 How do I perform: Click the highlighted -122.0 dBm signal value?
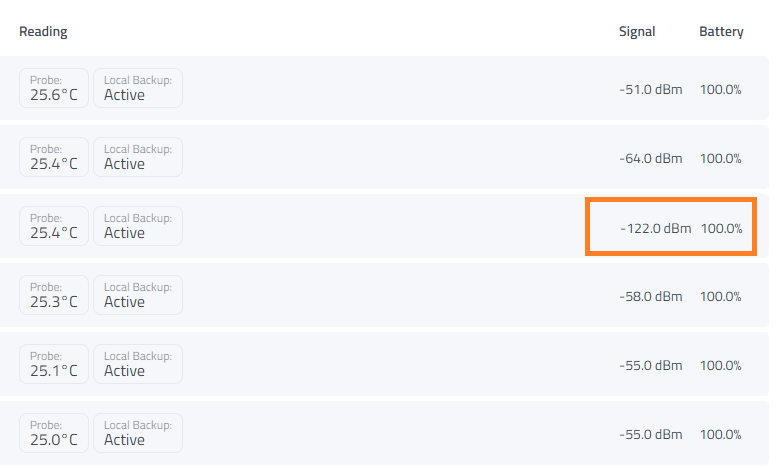coord(655,228)
